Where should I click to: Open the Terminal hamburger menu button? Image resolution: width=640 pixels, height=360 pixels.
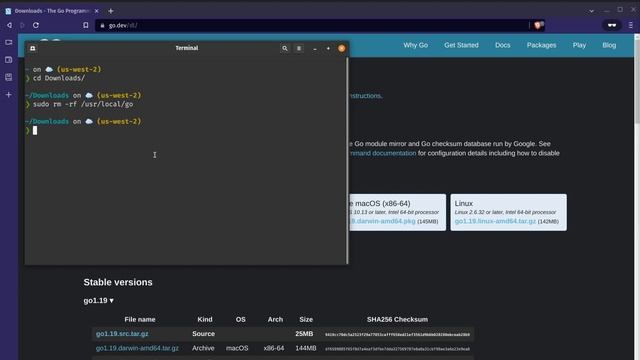[x=299, y=48]
